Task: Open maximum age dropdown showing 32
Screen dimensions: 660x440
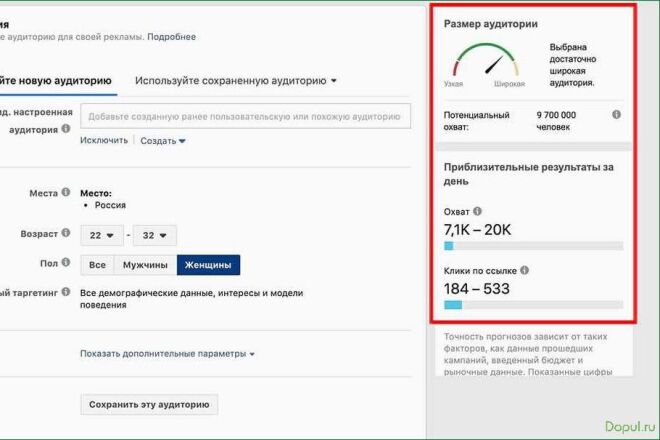Action: pyautogui.click(x=155, y=235)
